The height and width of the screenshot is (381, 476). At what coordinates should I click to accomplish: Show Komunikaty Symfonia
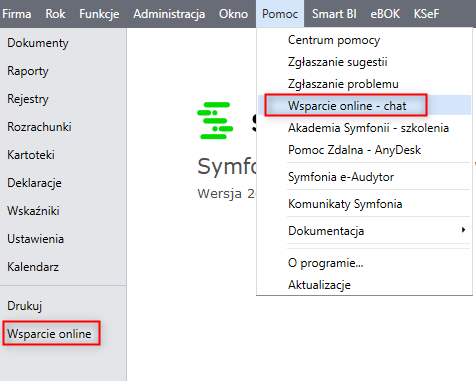click(345, 204)
